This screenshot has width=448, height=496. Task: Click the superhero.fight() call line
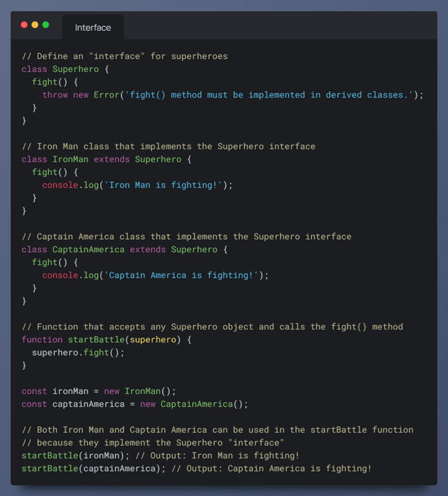coord(78,352)
